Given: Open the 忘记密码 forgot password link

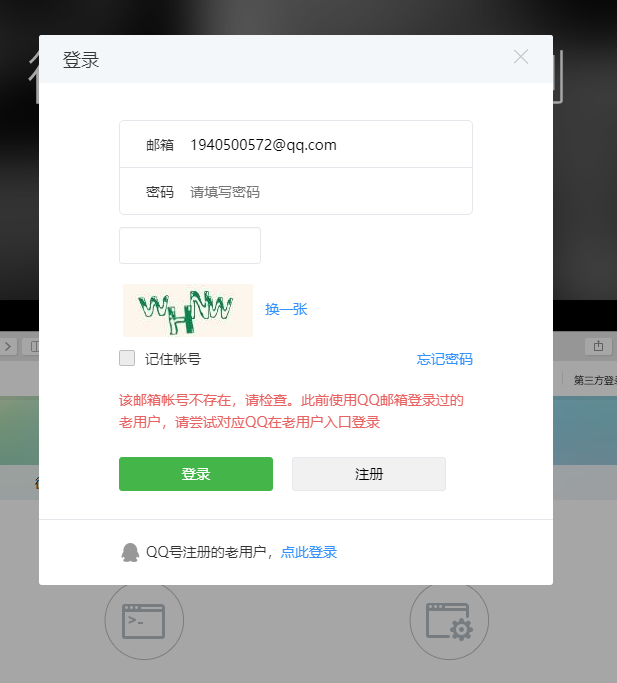Looking at the screenshot, I should (444, 359).
